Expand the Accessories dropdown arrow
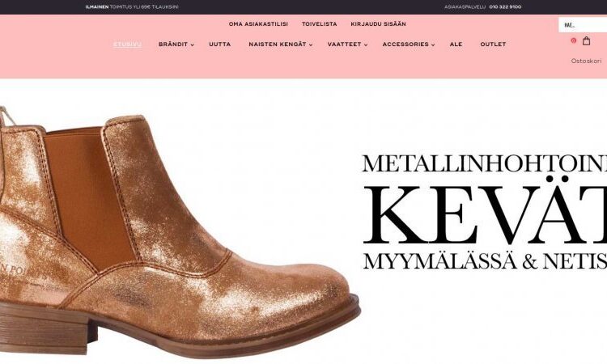 coord(433,44)
